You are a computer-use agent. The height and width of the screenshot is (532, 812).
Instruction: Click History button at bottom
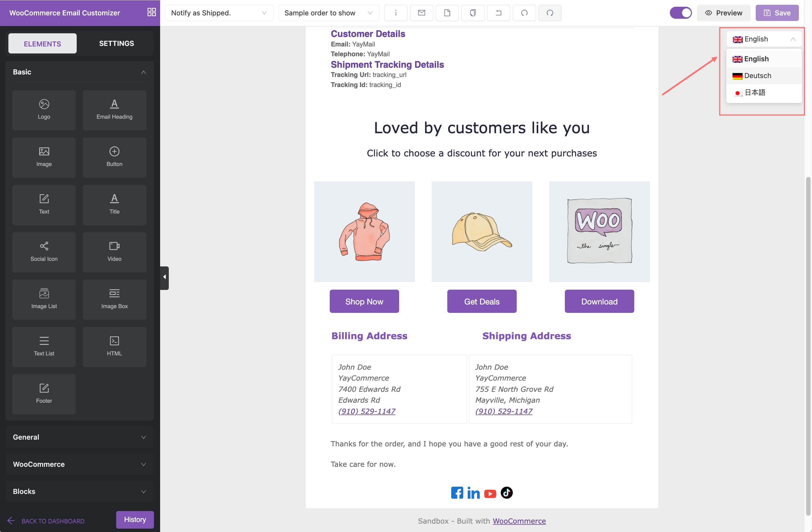click(x=135, y=519)
